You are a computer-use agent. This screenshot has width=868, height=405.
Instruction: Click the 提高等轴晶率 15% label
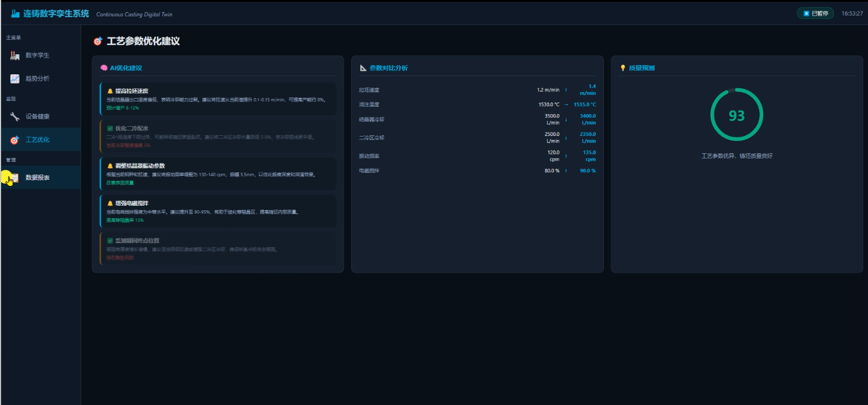(x=125, y=220)
